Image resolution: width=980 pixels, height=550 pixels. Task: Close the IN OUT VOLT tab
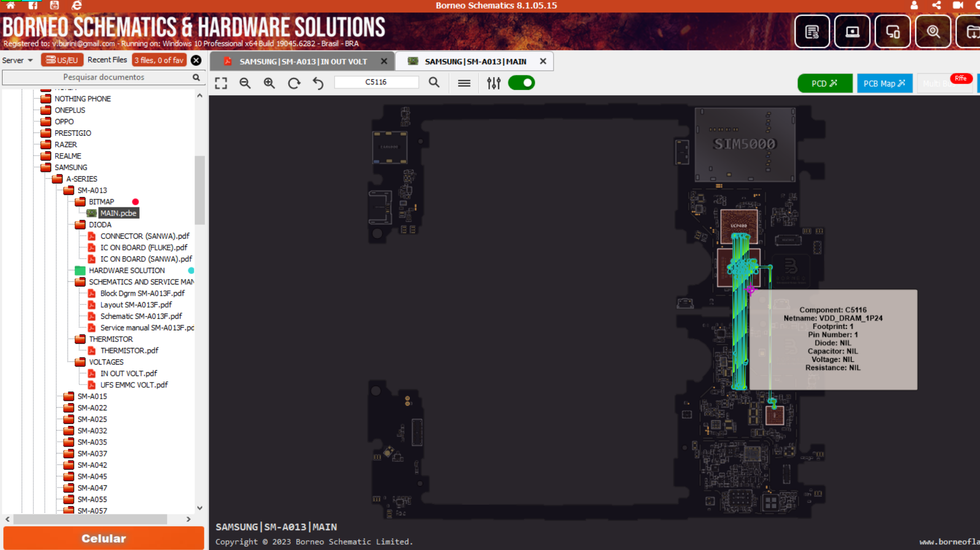pyautogui.click(x=384, y=61)
